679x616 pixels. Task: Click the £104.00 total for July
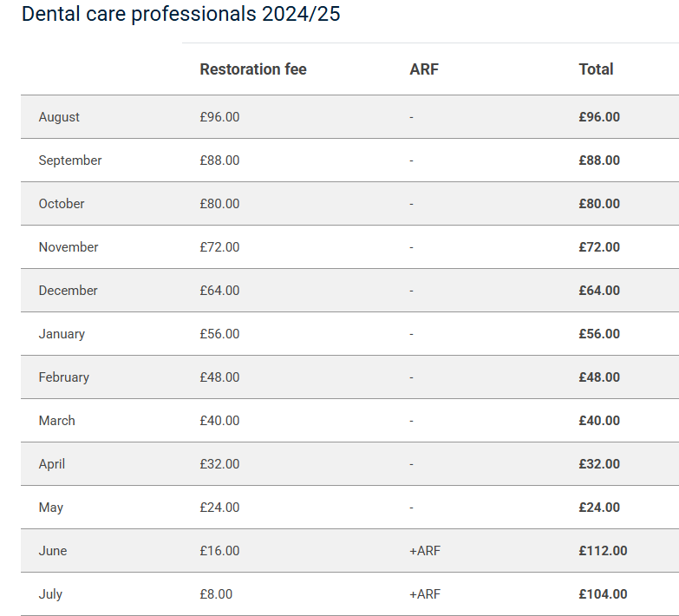pyautogui.click(x=603, y=594)
